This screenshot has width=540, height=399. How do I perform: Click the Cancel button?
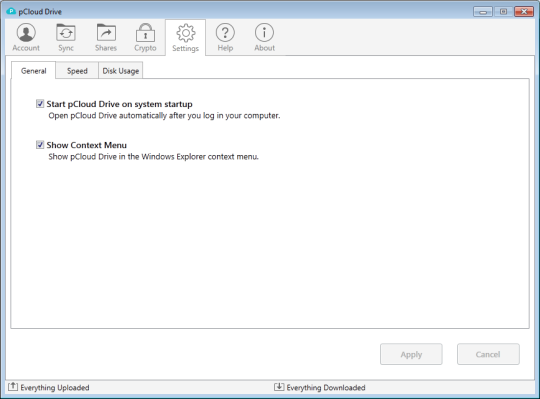(488, 354)
